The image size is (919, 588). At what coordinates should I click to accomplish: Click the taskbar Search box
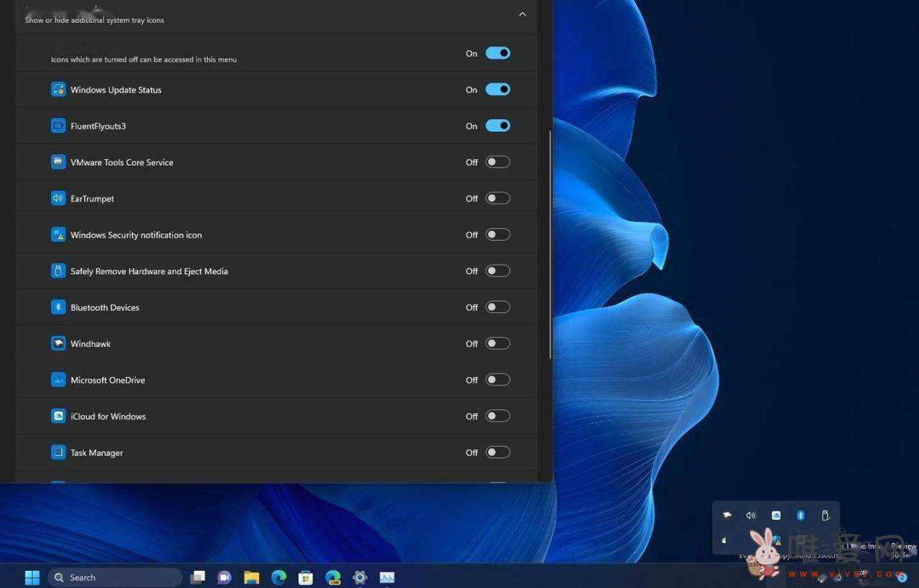click(115, 577)
